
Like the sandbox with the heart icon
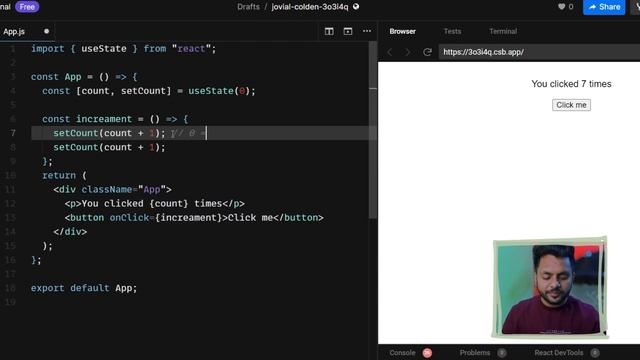[562, 7]
